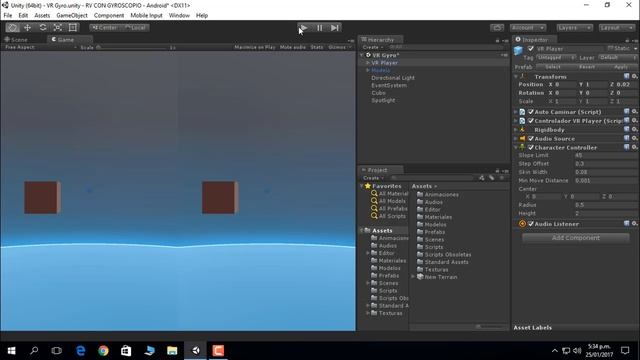Image resolution: width=640 pixels, height=360 pixels.
Task: Open the Account dropdown
Action: coord(528,28)
